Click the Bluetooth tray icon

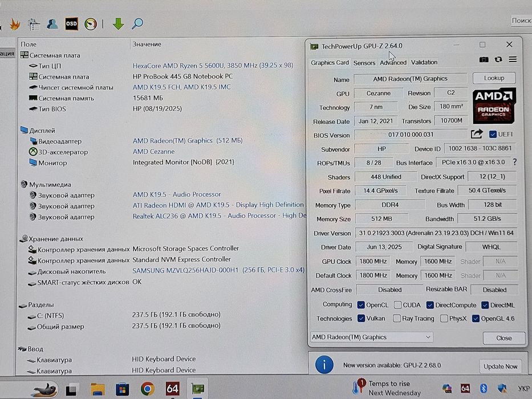(484, 388)
